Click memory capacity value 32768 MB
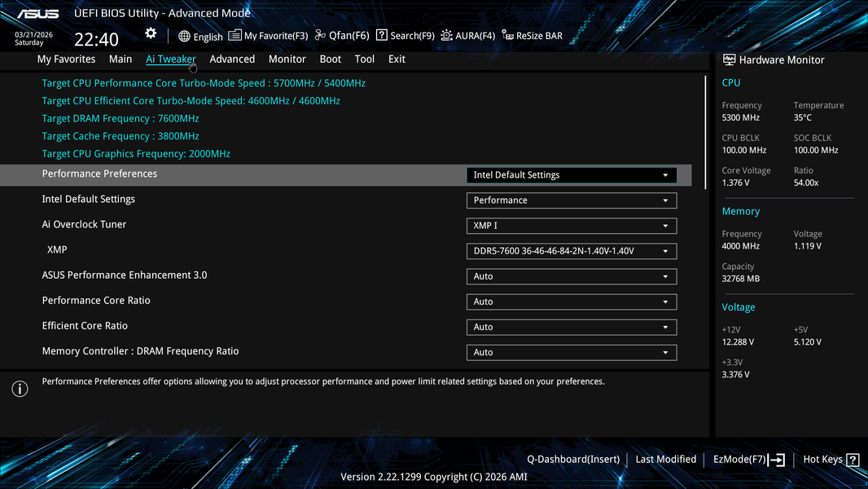 [x=741, y=279]
